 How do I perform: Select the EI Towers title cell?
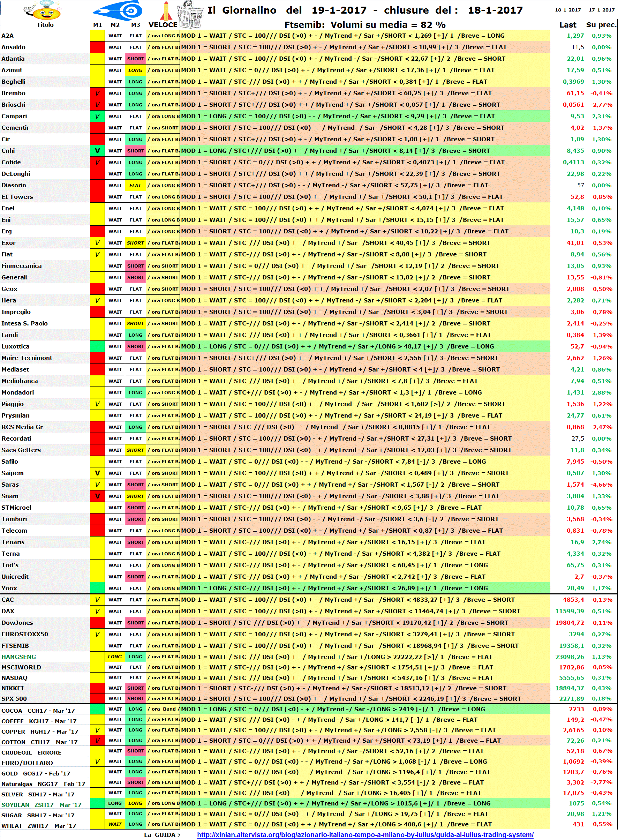[x=45, y=196]
